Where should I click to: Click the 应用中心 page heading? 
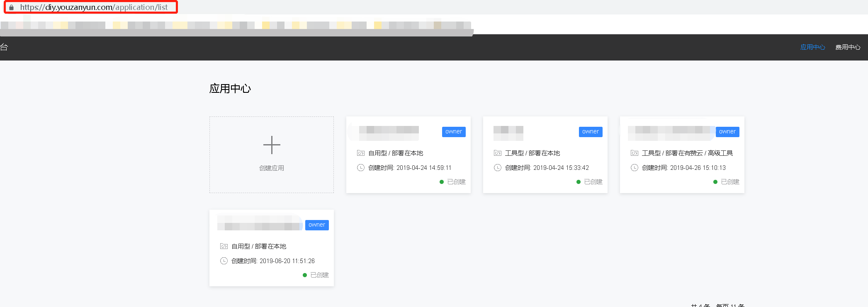(x=230, y=89)
